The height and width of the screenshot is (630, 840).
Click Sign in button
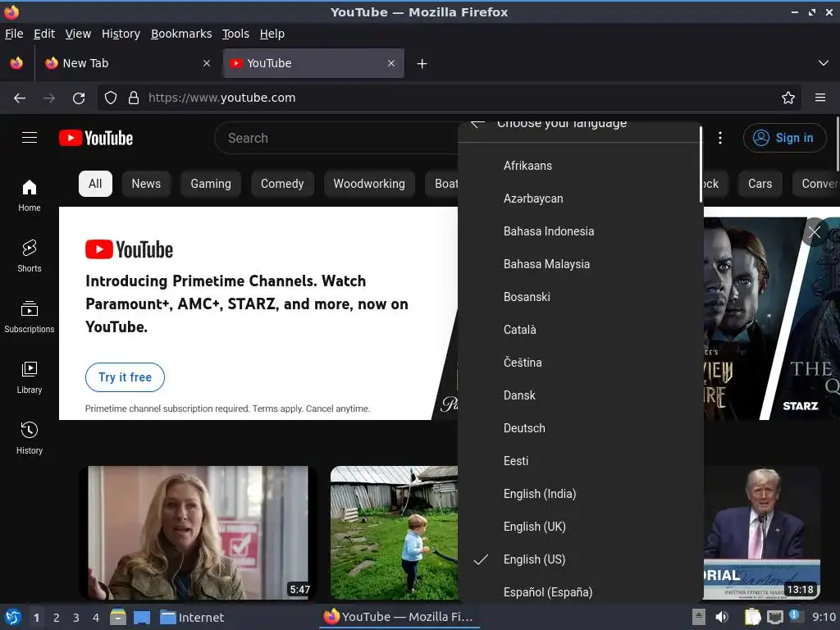tap(784, 138)
